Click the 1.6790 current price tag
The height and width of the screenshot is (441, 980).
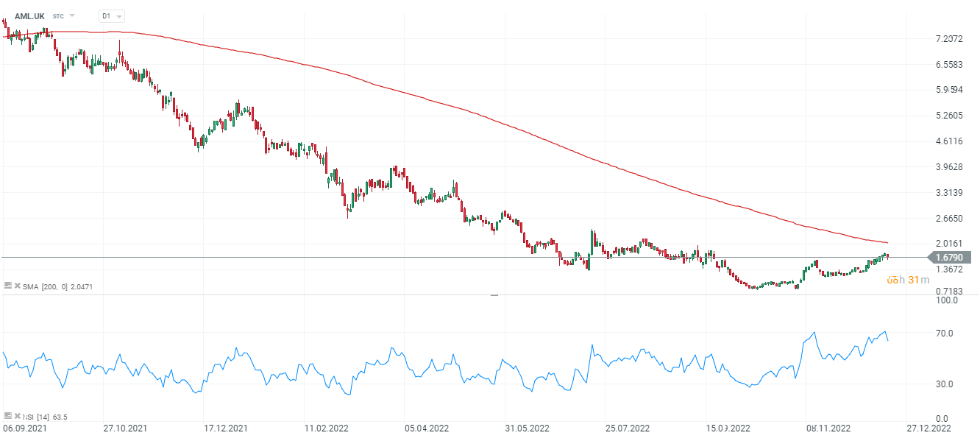(953, 258)
